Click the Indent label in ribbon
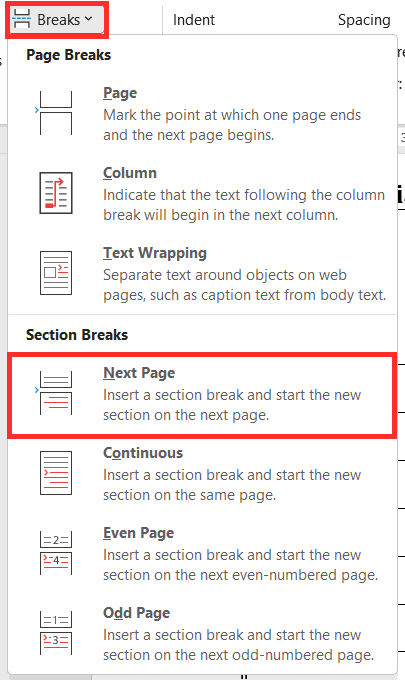405x680 pixels. (x=194, y=20)
